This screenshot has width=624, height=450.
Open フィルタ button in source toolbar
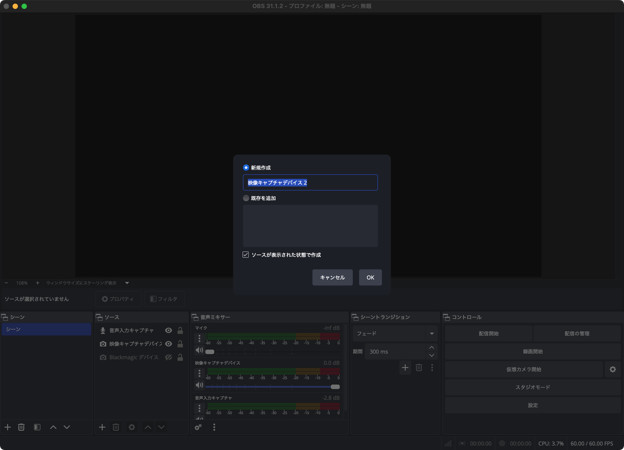[x=164, y=299]
